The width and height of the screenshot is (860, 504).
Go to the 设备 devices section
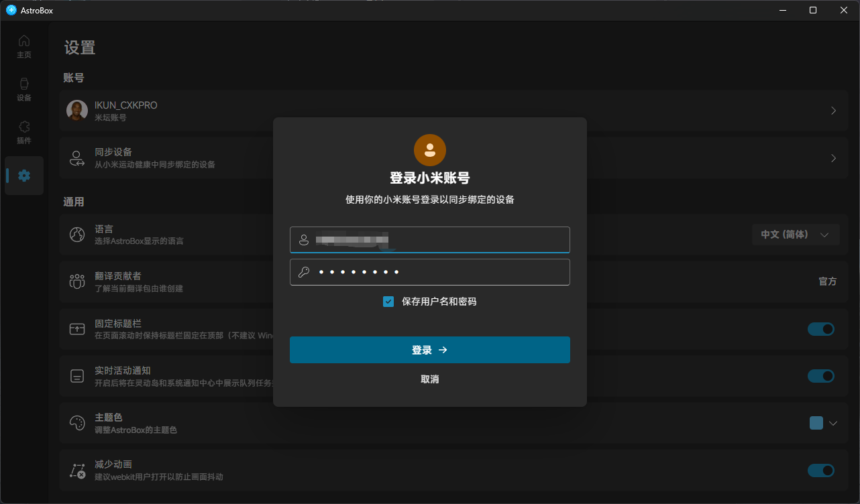pyautogui.click(x=24, y=89)
